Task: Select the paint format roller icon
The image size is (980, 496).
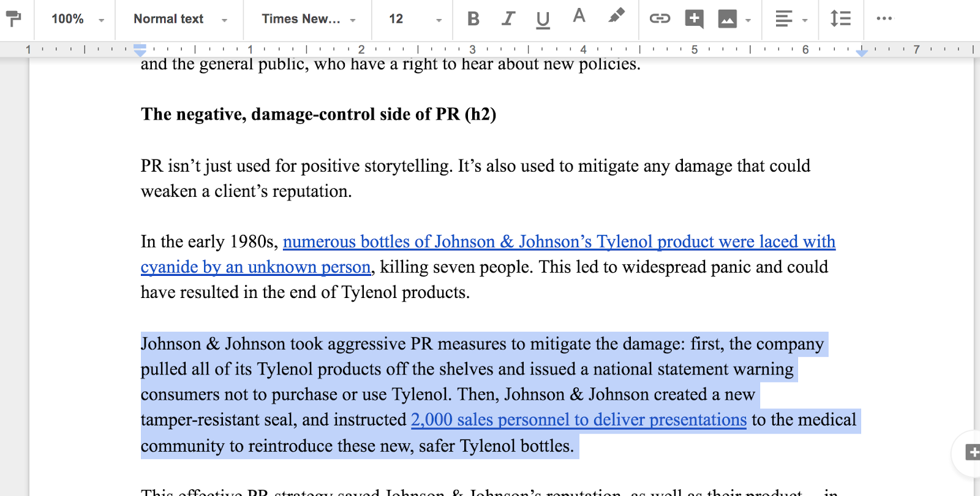Action: coord(13,19)
